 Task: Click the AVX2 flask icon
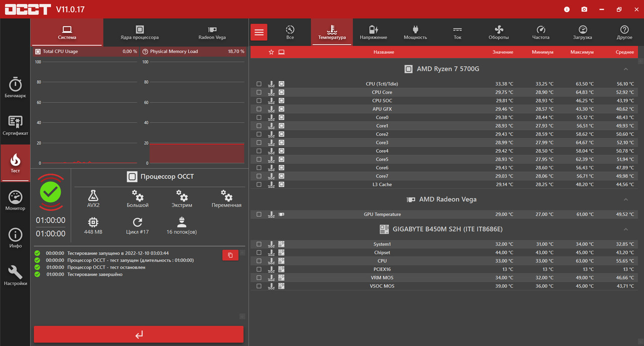[93, 196]
